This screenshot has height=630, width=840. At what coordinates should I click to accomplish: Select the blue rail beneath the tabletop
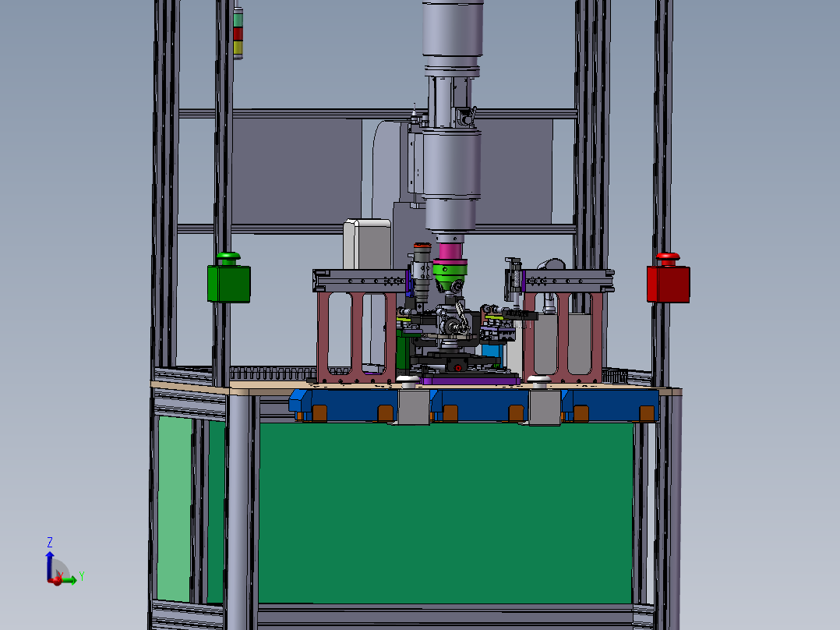474,405
